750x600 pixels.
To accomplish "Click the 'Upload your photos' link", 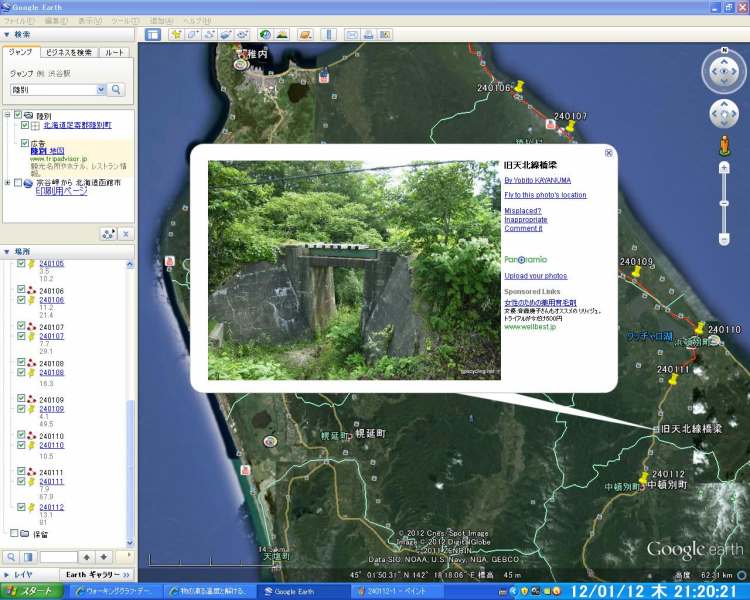I will pos(535,275).
